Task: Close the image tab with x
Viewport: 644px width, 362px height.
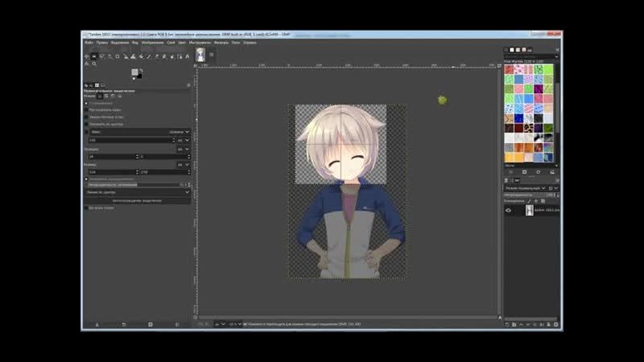Action: tap(211, 54)
